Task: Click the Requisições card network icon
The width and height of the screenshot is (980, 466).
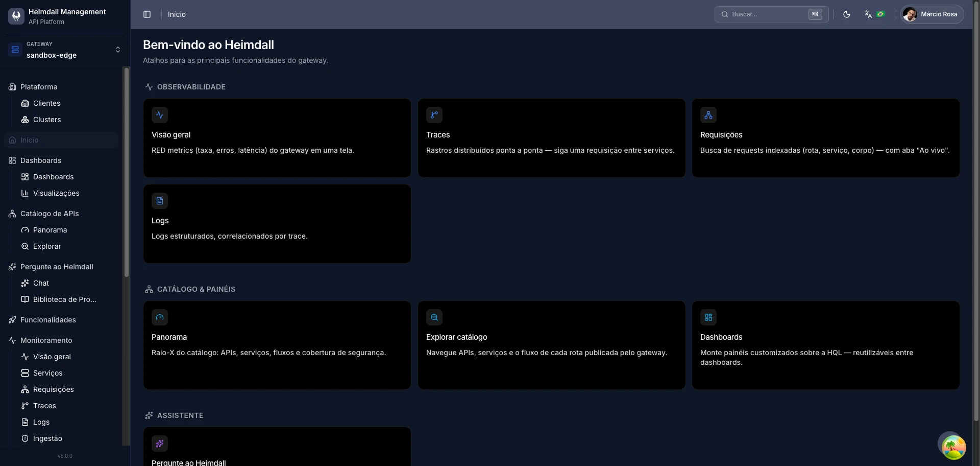Action: pyautogui.click(x=708, y=115)
